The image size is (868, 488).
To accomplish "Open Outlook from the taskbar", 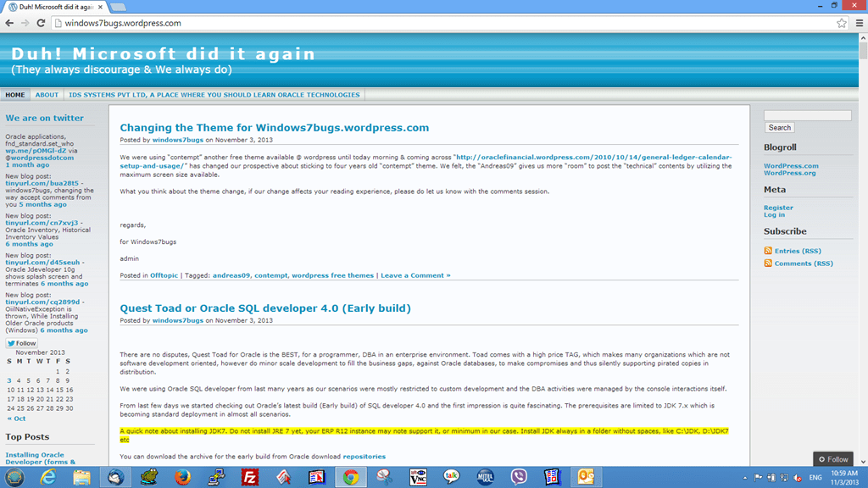I will (x=586, y=477).
